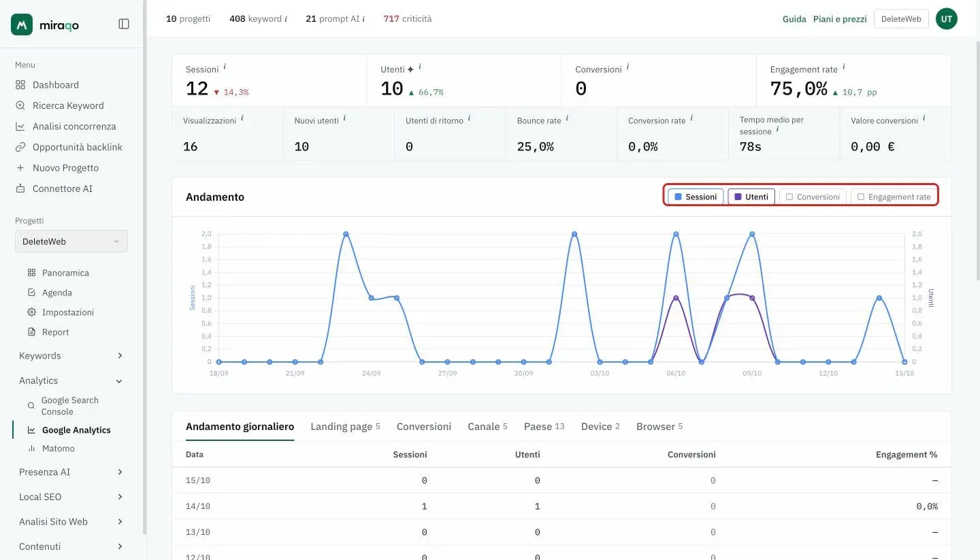Collapse the sidebar with the panel icon
The height and width of the screenshot is (560, 980).
[x=124, y=24]
